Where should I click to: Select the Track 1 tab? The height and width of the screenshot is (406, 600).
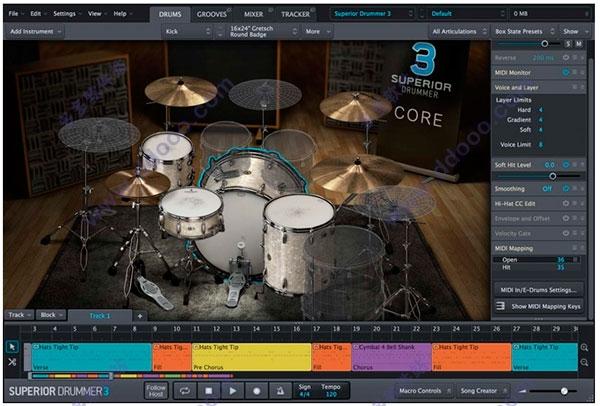(100, 316)
